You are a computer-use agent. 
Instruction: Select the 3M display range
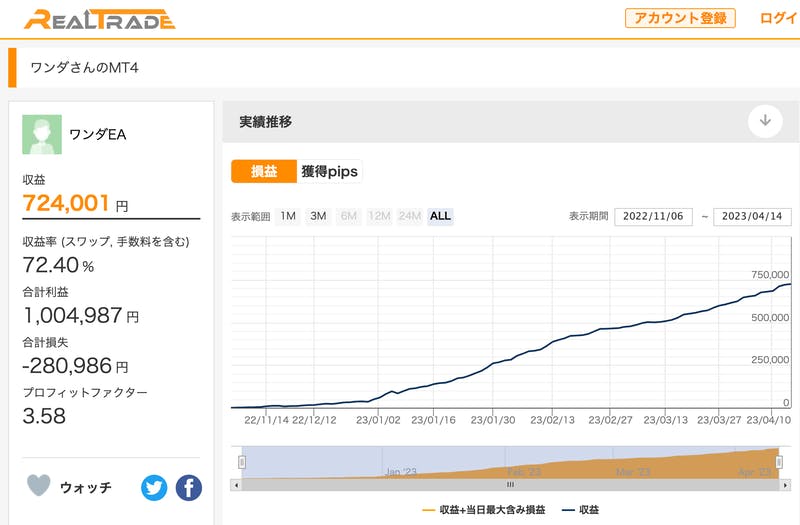click(x=318, y=216)
